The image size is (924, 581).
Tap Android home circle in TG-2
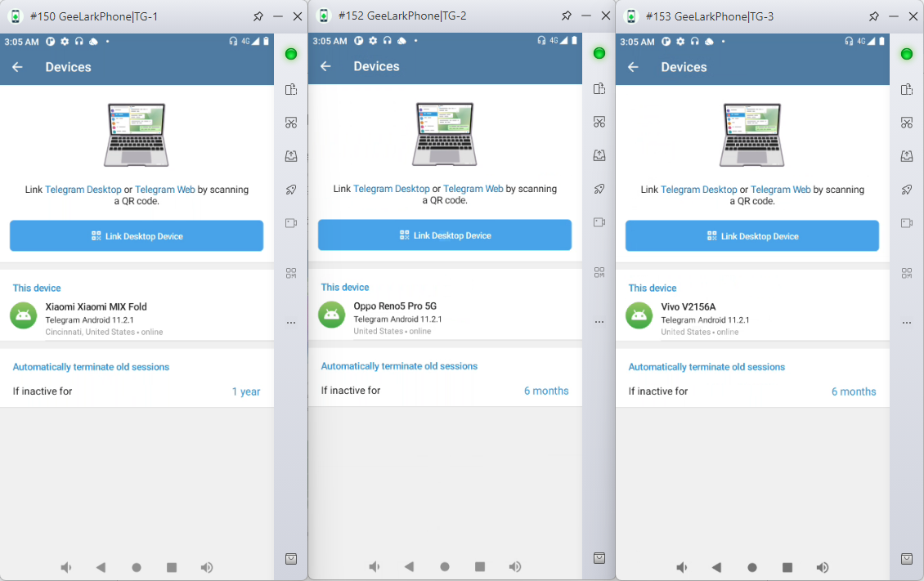click(x=445, y=567)
